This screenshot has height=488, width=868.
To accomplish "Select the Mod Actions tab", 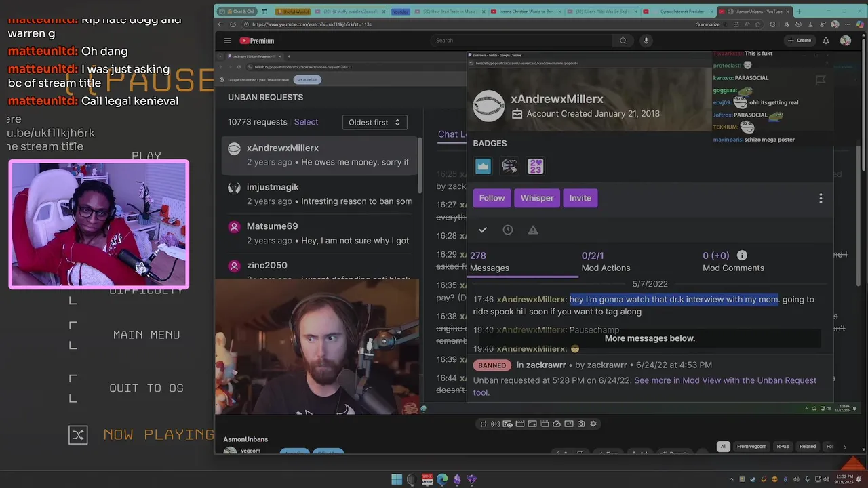I will coord(606,262).
